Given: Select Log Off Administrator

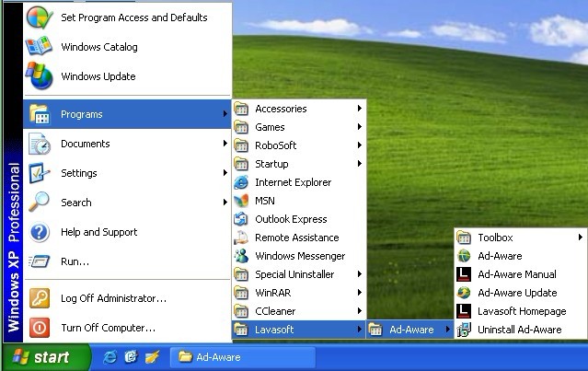Looking at the screenshot, I should click(x=113, y=298).
